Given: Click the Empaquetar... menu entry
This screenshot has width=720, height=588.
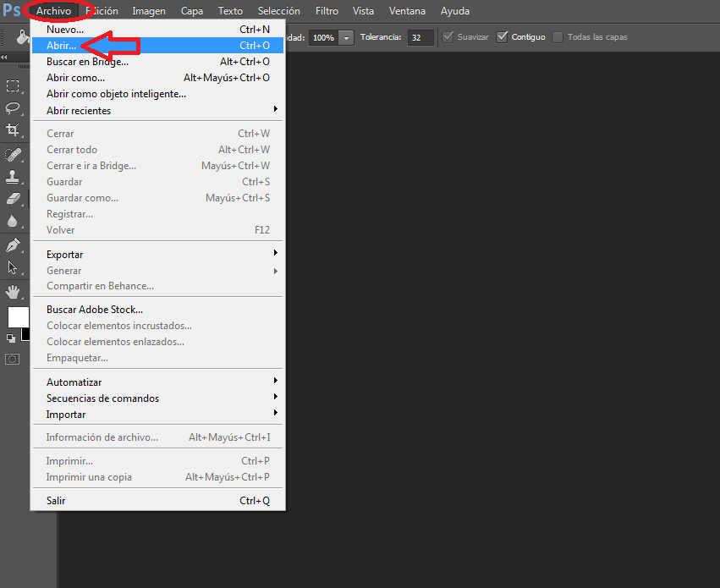Looking at the screenshot, I should pyautogui.click(x=157, y=358).
